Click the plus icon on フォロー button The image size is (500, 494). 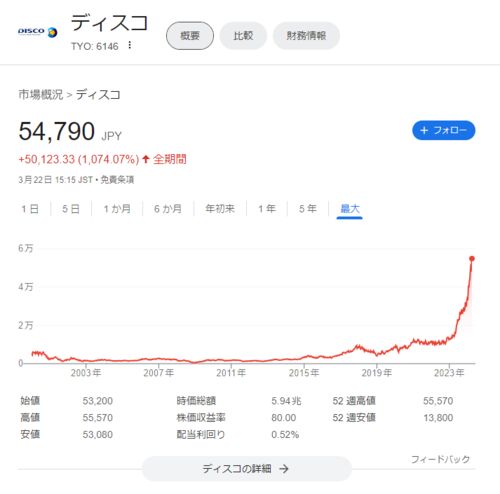coord(424,130)
